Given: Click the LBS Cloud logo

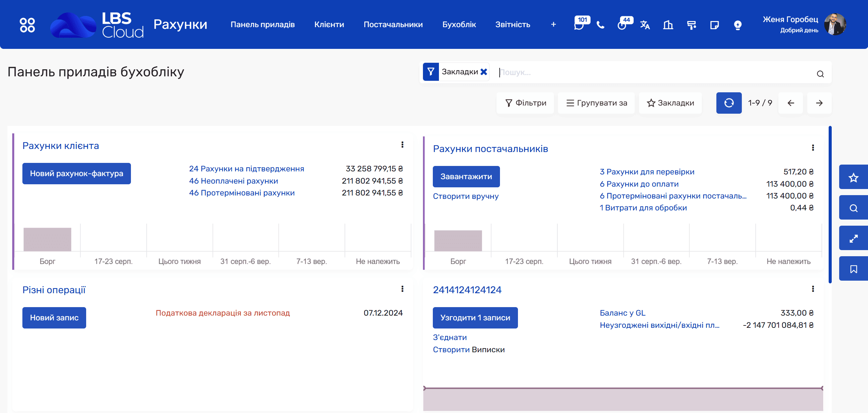Looking at the screenshot, I should pyautogui.click(x=97, y=25).
